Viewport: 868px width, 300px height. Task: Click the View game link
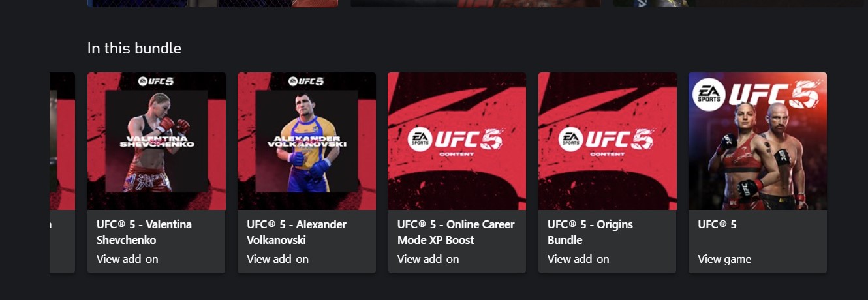point(724,259)
